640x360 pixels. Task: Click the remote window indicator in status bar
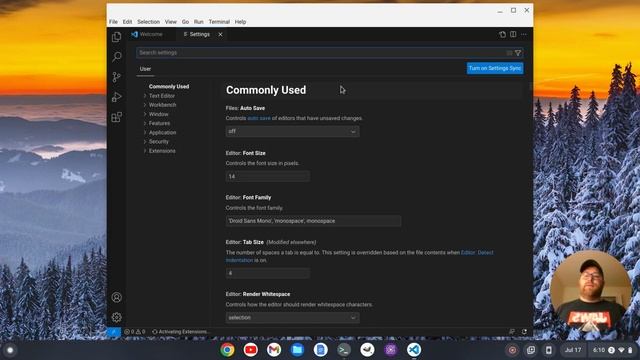tap(113, 332)
